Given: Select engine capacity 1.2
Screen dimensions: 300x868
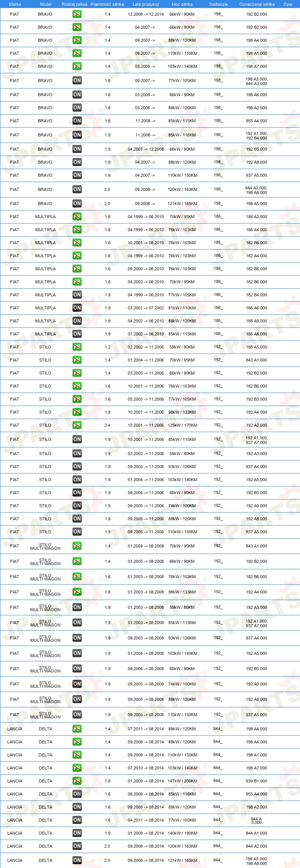Looking at the screenshot, I should 107,347.
